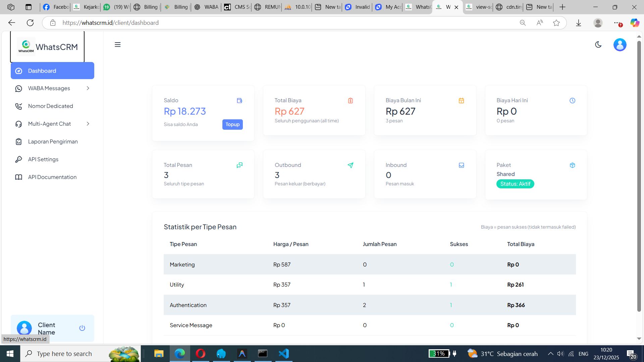
Task: Click the wallet icon on Saldo card
Action: (239, 101)
